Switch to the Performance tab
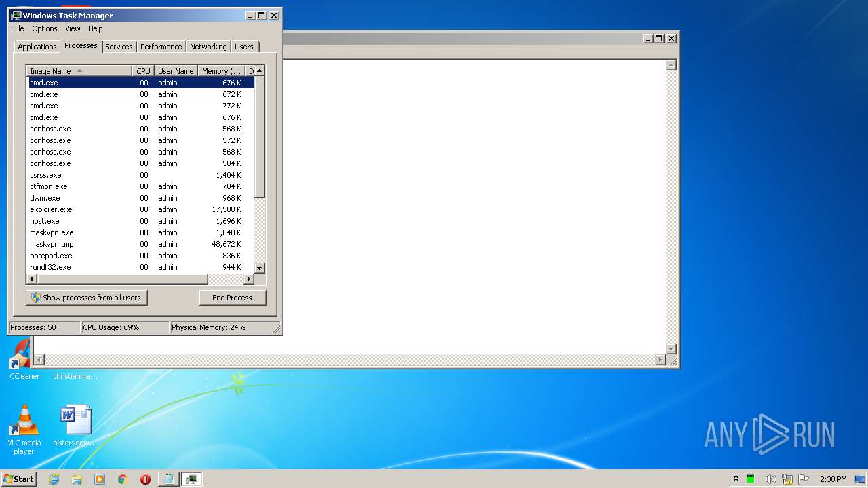Viewport: 868px width, 488px height. (161, 47)
